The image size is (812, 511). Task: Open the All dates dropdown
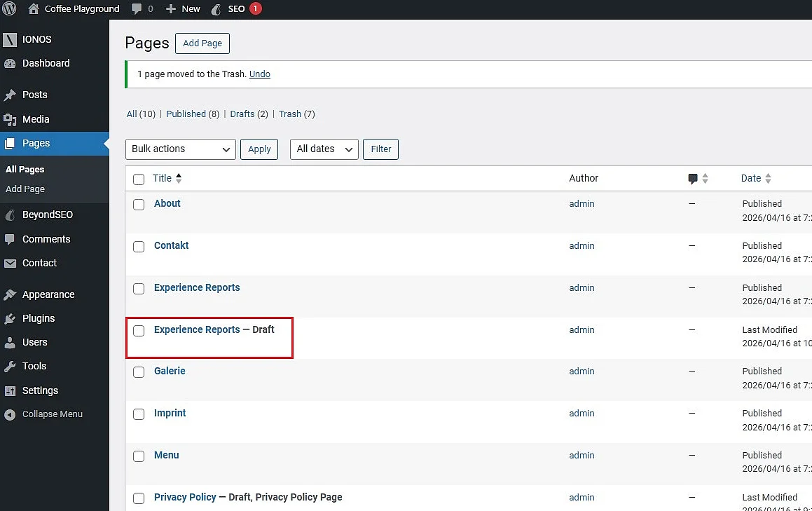(x=324, y=149)
